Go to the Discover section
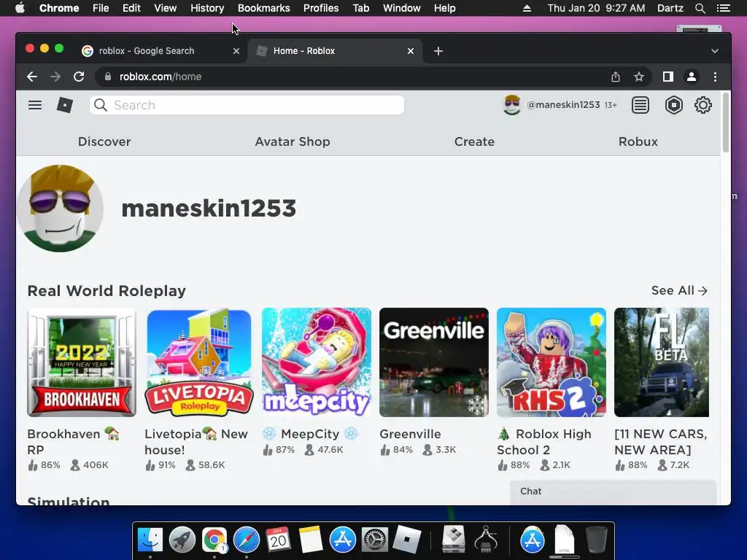 coord(104,141)
